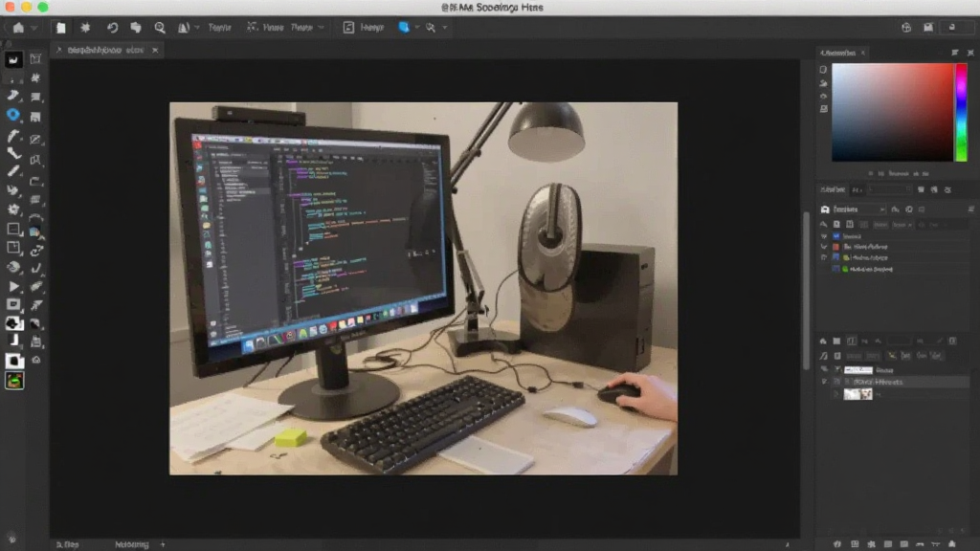The height and width of the screenshot is (551, 980).
Task: Open the dropdown arrow after the right-hand search icon
Action: coord(445,28)
